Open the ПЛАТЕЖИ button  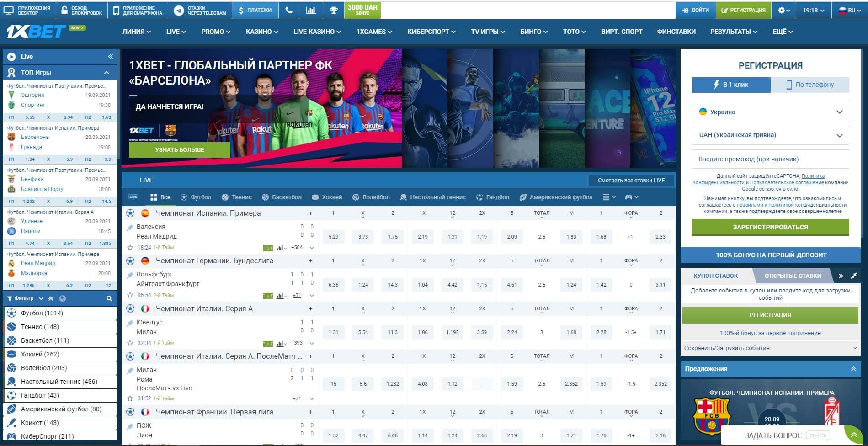tap(255, 10)
